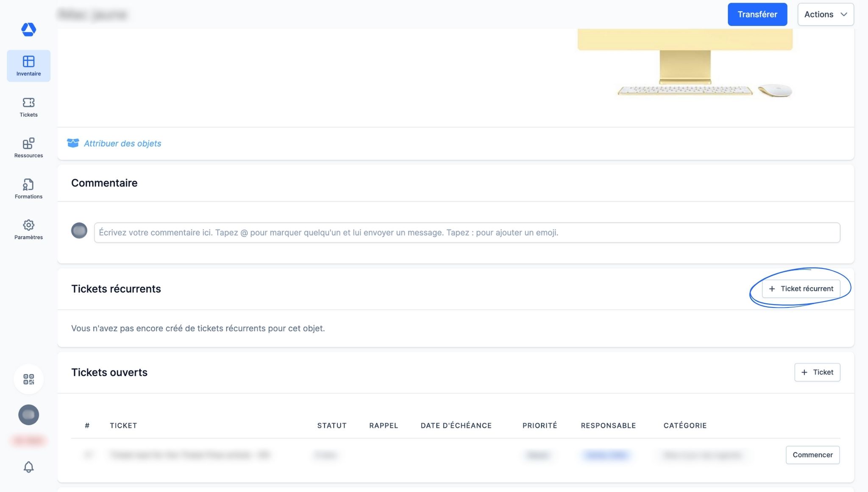Click the yellow iMac product image
The width and height of the screenshot is (868, 492).
click(x=684, y=64)
